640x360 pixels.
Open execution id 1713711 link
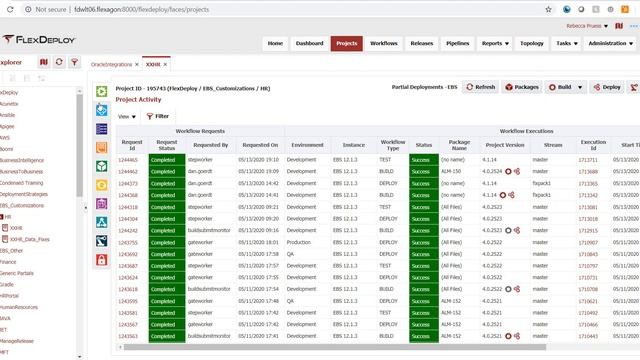coord(588,160)
